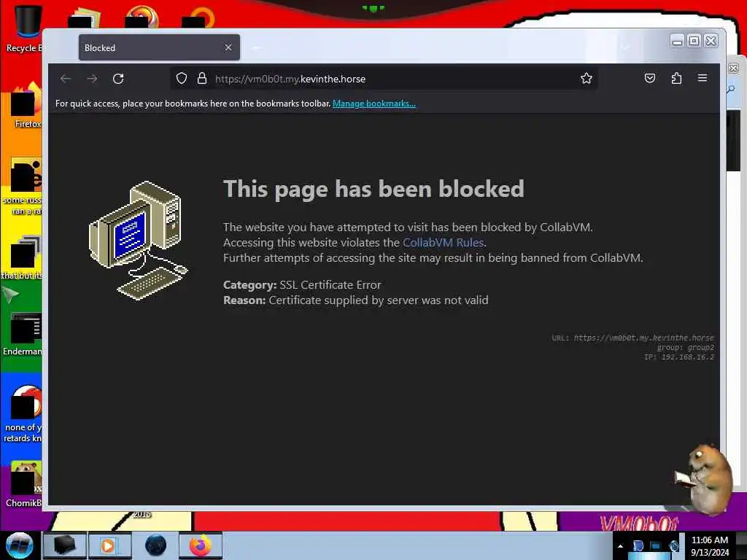
Task: Select the Blocked tab
Action: [159, 47]
